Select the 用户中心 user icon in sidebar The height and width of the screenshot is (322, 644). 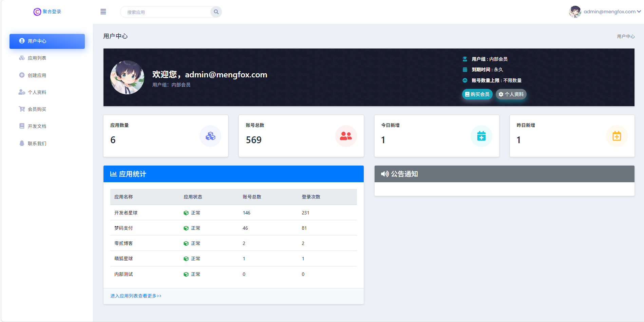[22, 41]
